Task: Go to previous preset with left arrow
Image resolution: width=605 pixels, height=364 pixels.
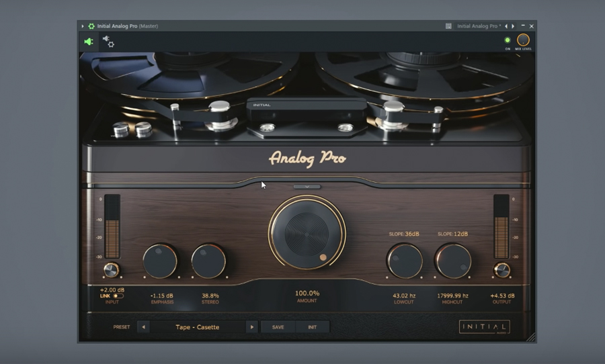Action: 143,327
